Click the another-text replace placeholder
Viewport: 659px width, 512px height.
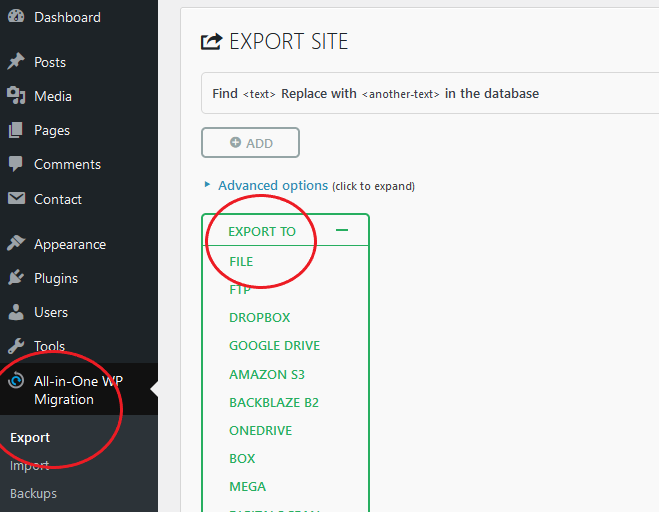pyautogui.click(x=401, y=94)
